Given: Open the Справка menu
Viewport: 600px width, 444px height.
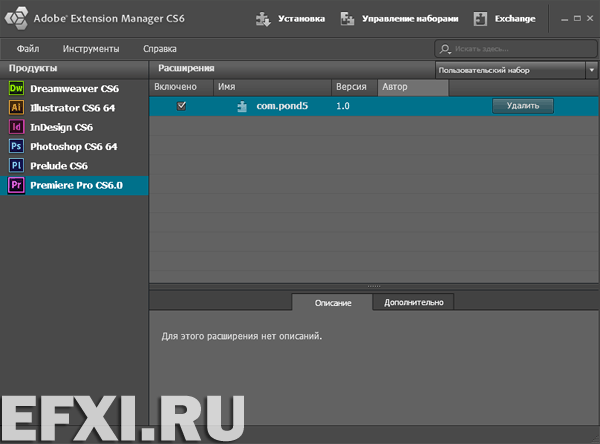Looking at the screenshot, I should (161, 48).
